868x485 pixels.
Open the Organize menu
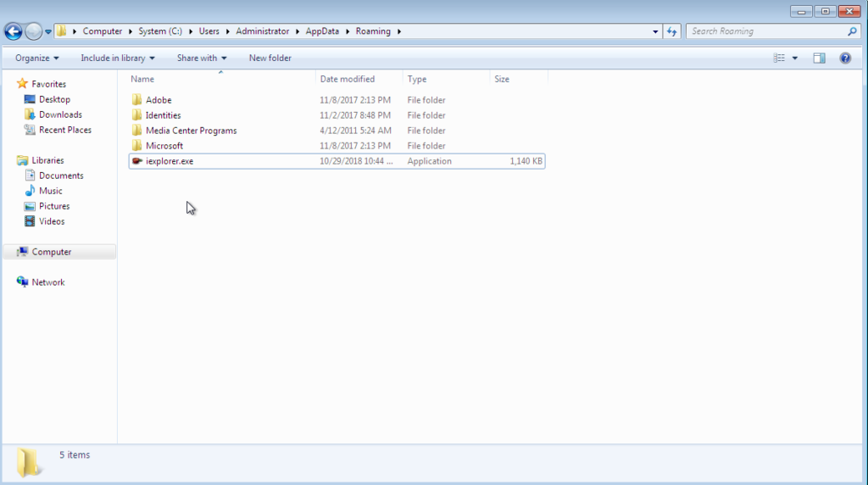36,59
